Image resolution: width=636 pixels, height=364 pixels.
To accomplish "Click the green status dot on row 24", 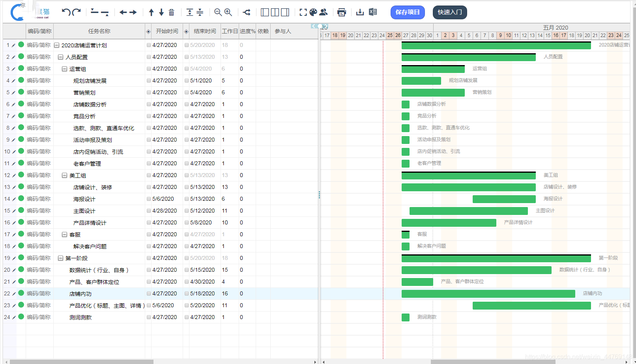I will point(21,317).
